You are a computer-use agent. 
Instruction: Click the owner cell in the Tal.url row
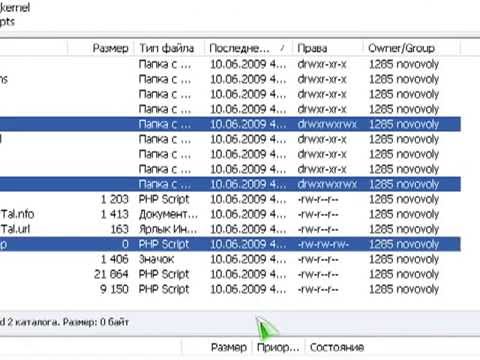(404, 229)
